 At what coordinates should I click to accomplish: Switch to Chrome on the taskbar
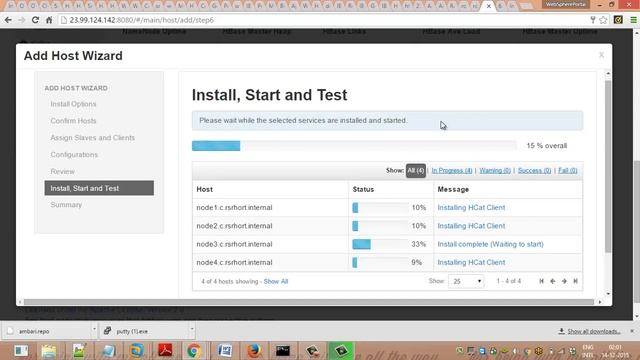tap(194, 351)
